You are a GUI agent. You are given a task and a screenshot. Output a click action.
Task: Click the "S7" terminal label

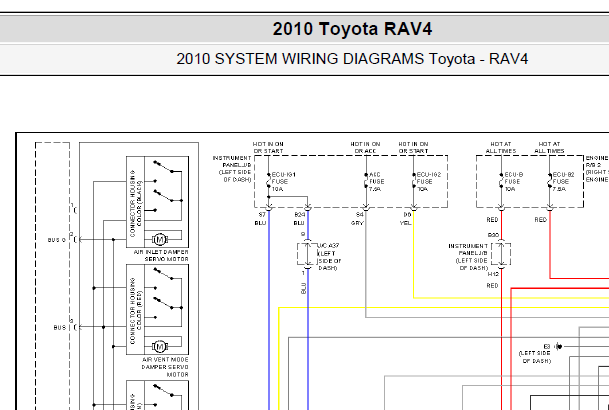262,215
